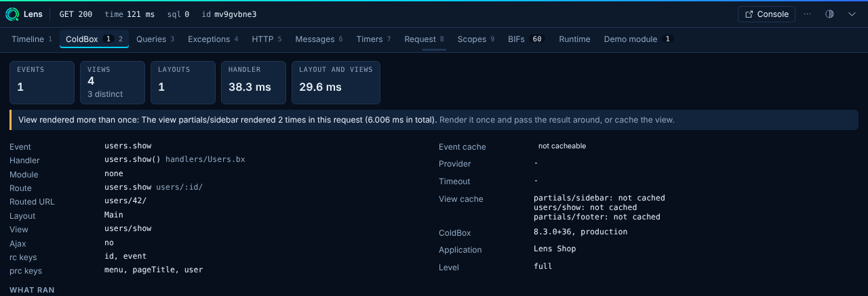The height and width of the screenshot is (296, 868).
Task: Click the View value users/show
Action: (127, 229)
